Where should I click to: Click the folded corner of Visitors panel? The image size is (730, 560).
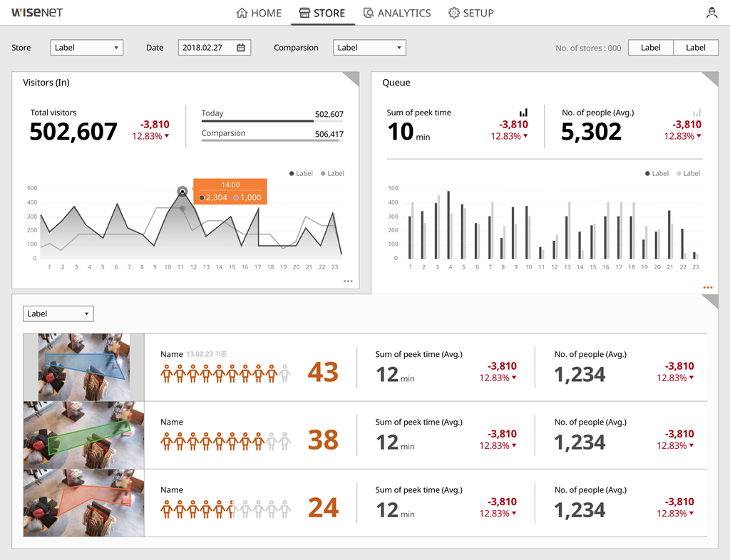tap(351, 79)
